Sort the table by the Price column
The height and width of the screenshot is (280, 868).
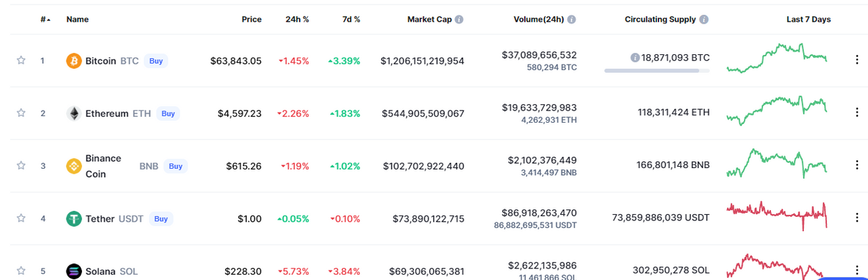pyautogui.click(x=252, y=20)
